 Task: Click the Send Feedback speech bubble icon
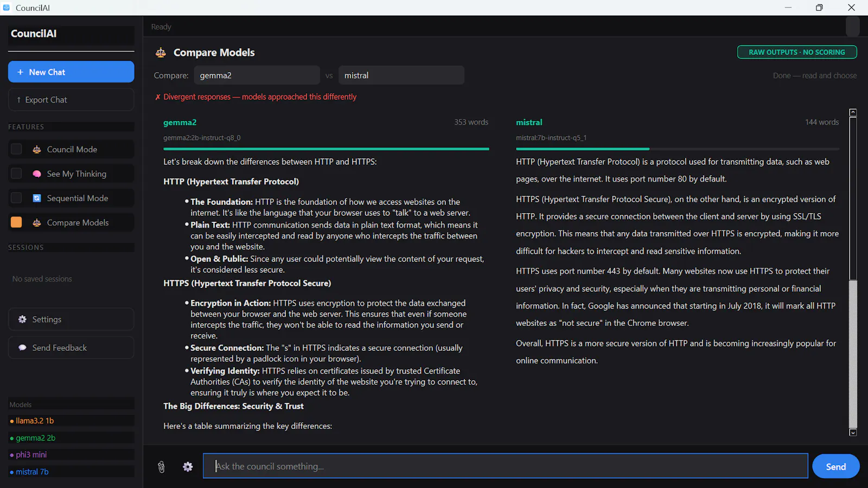pyautogui.click(x=22, y=348)
